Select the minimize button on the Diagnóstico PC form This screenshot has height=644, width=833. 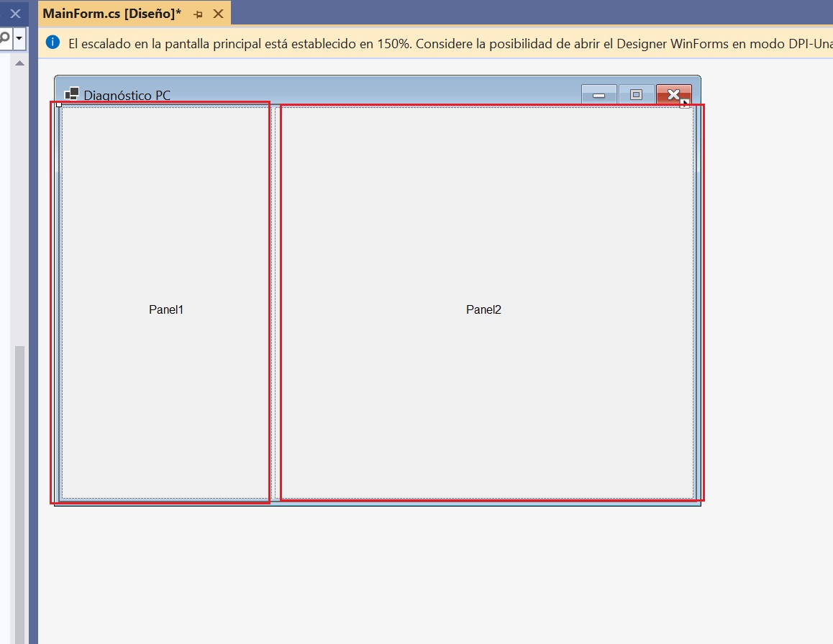click(598, 94)
